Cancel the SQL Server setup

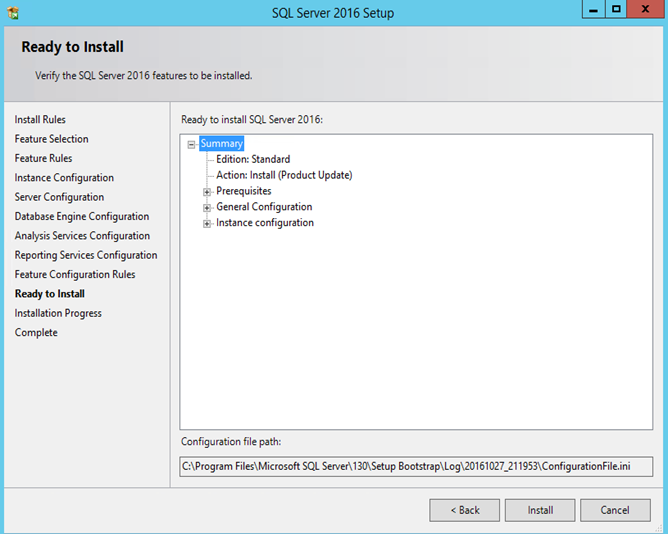615,510
